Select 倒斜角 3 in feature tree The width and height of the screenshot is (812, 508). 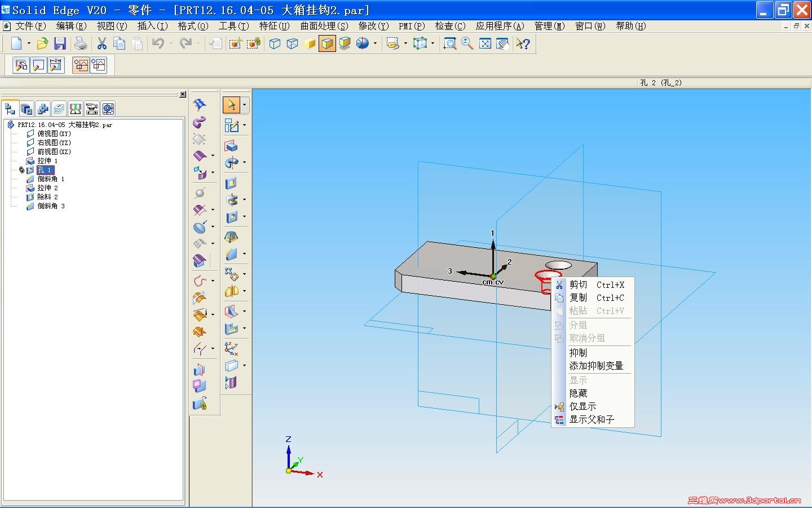(51, 206)
